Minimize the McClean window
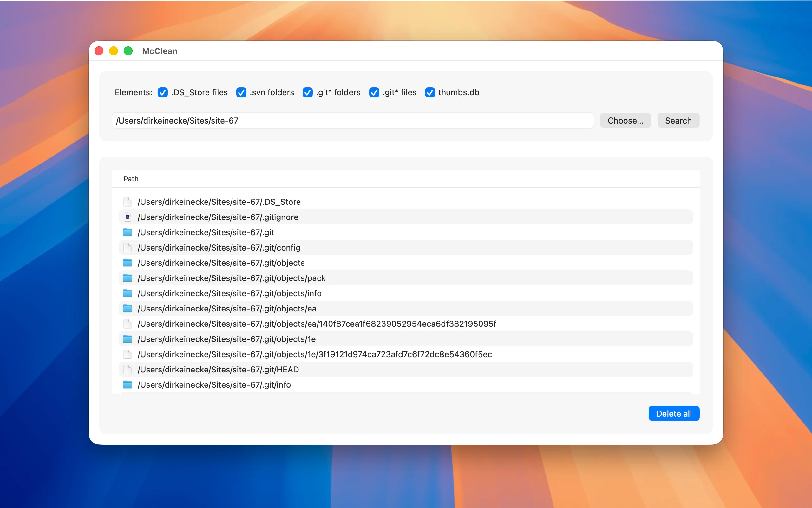 (114, 51)
